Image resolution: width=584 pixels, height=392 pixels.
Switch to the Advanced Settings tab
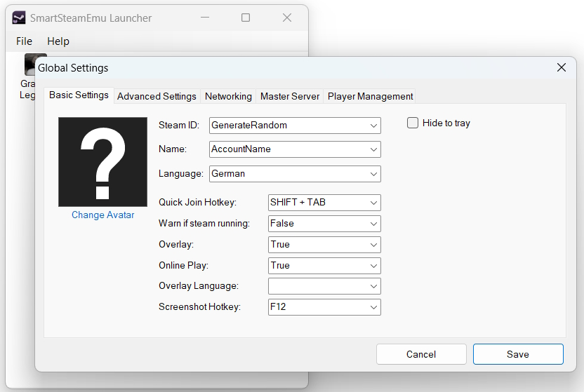[x=157, y=96]
